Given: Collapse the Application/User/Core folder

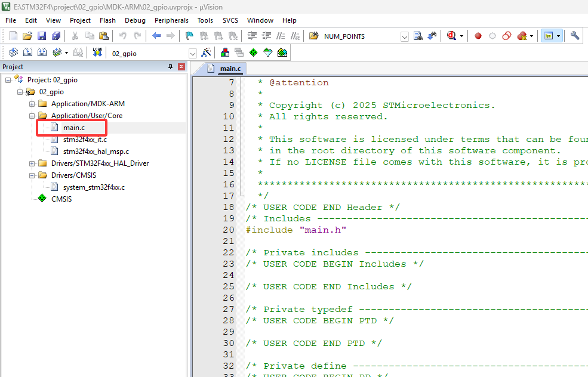Looking at the screenshot, I should [x=32, y=116].
